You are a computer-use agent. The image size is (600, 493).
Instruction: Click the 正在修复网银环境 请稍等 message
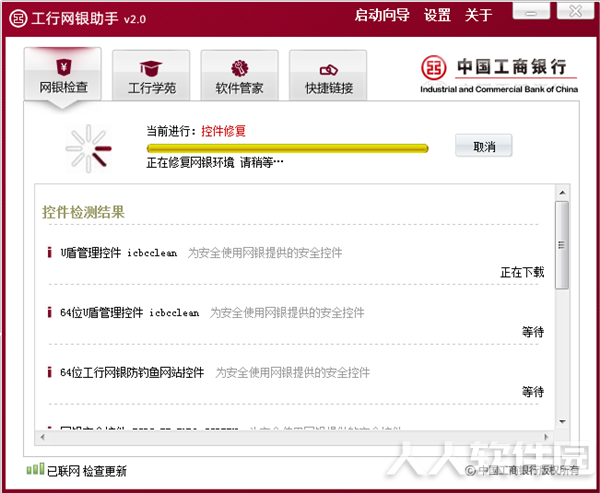[215, 163]
